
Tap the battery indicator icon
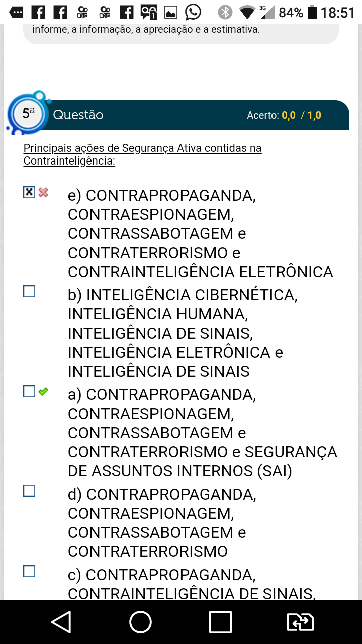(312, 12)
